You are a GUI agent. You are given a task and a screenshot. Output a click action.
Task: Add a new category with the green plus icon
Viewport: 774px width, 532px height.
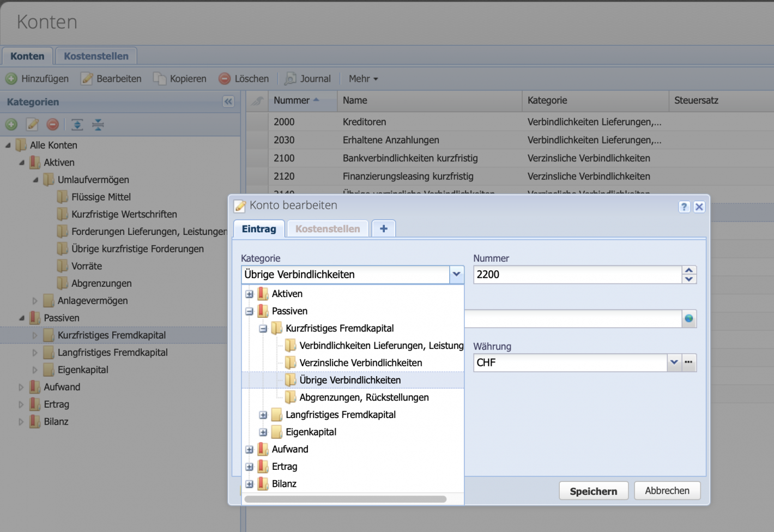11,124
